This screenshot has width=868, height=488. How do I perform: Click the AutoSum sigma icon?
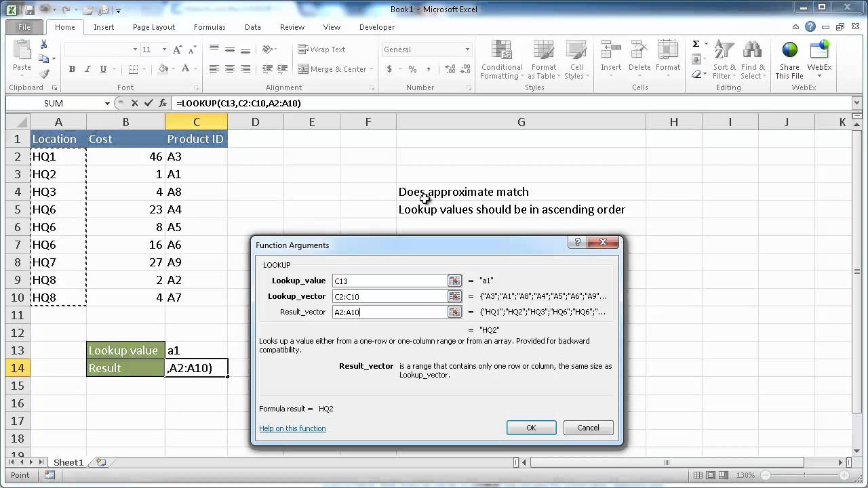click(696, 44)
